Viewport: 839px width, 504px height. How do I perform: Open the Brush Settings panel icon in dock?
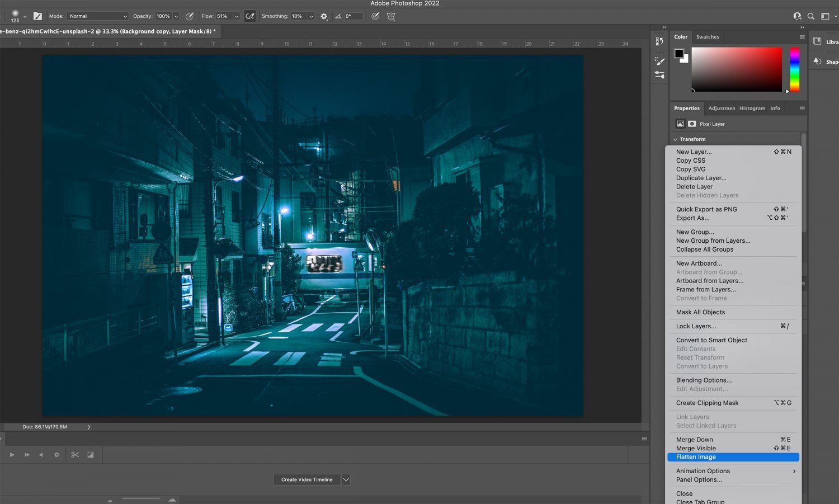tap(660, 62)
